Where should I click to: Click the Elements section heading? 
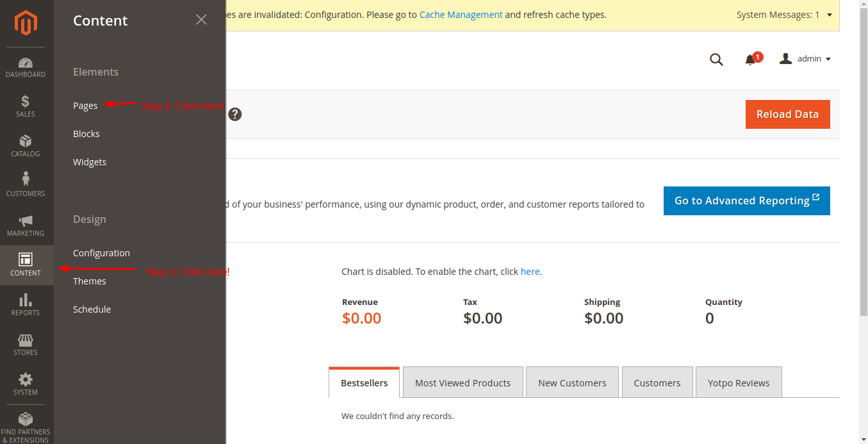tap(95, 72)
